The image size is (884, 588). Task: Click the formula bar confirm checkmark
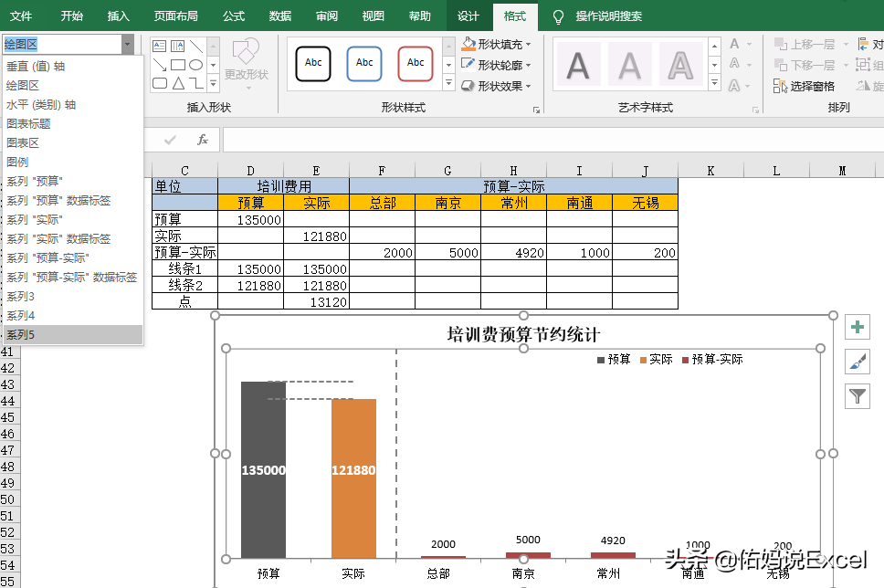click(x=170, y=140)
